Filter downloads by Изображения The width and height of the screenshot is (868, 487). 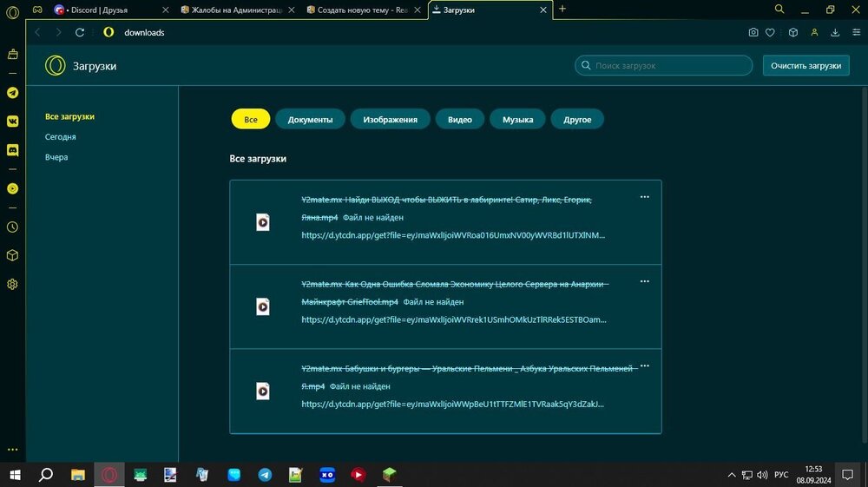coord(391,119)
